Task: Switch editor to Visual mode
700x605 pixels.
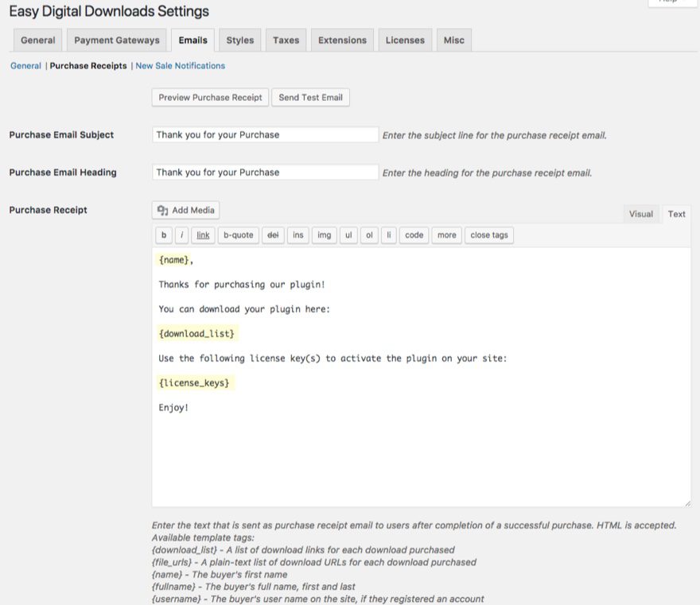Action: point(640,214)
